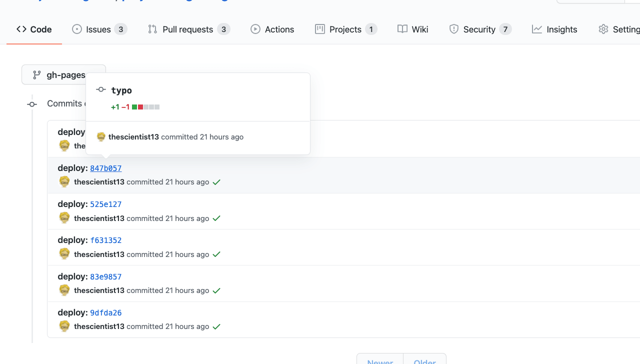Image resolution: width=640 pixels, height=364 pixels.
Task: Select the commit history icon beside Commits
Action: 31,104
